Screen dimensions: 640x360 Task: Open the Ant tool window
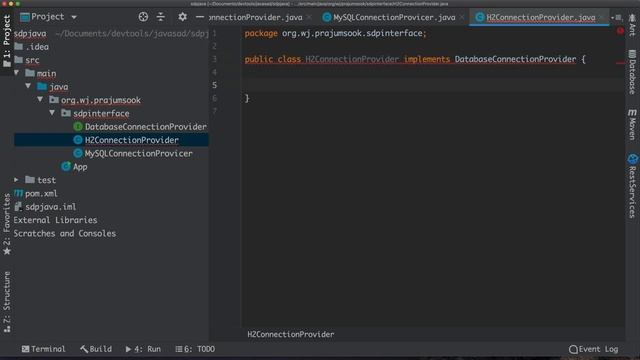coord(632,24)
